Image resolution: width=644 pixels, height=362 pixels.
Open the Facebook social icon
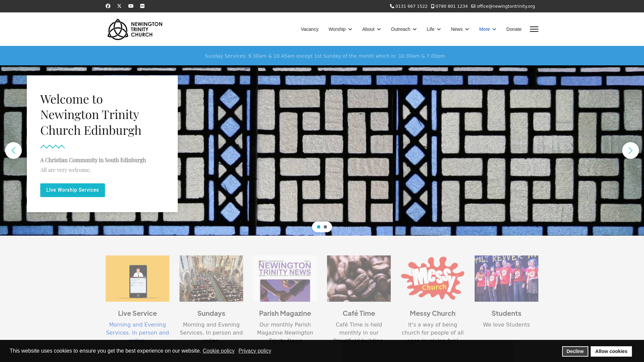108,6
